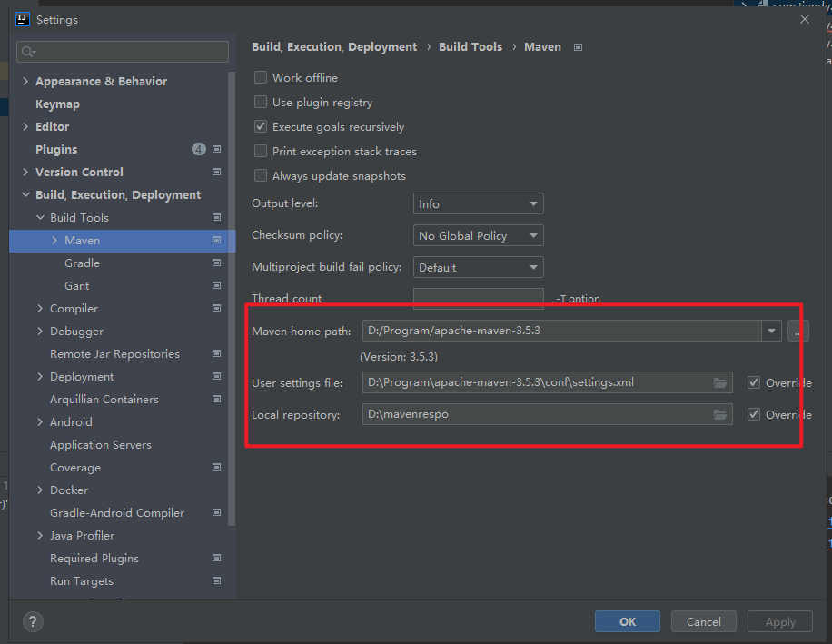Close the Settings dialog with the X
832x644 pixels.
tap(805, 19)
